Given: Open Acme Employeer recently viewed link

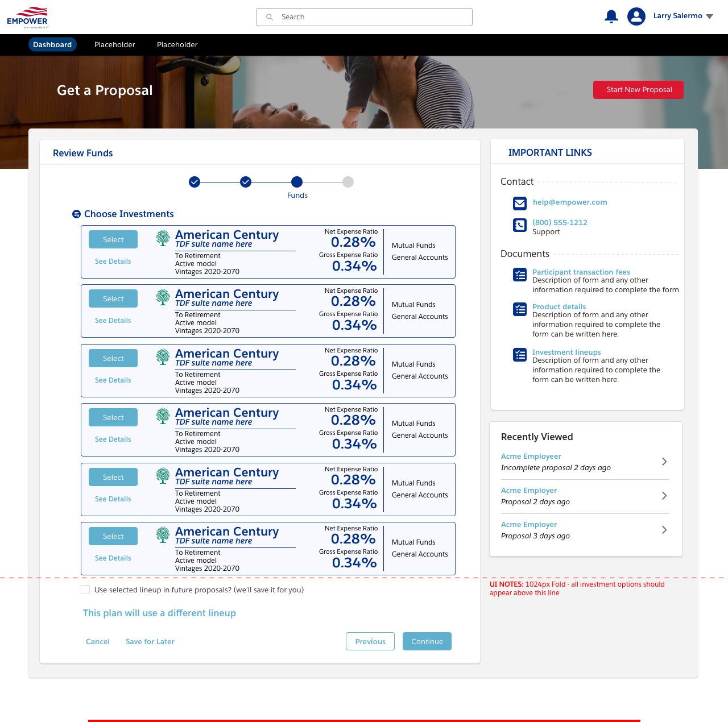Looking at the screenshot, I should [x=531, y=457].
